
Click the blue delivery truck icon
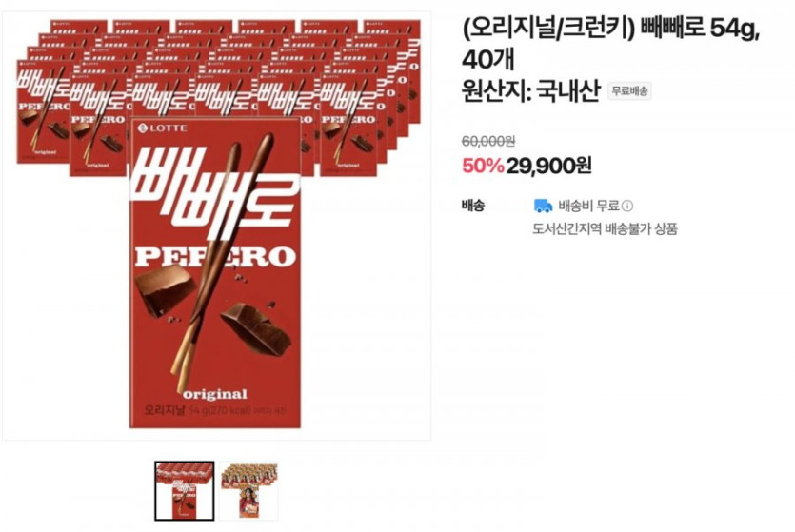(x=543, y=206)
